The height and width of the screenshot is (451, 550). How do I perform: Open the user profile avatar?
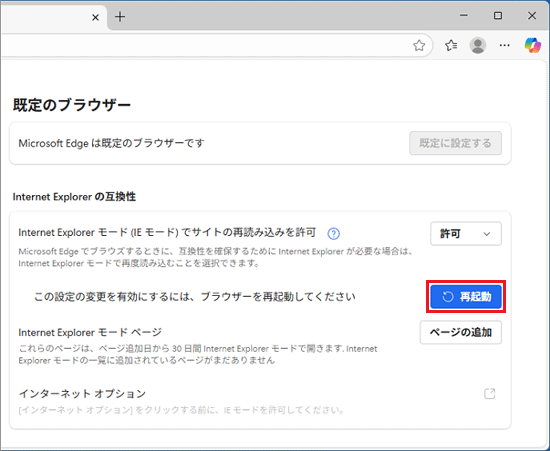(x=477, y=45)
